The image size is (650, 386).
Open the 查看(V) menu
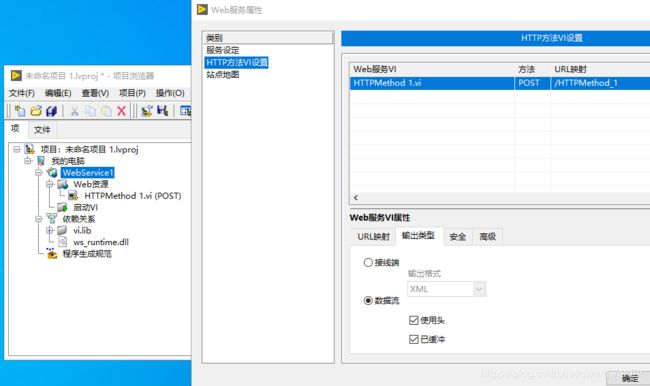click(95, 93)
